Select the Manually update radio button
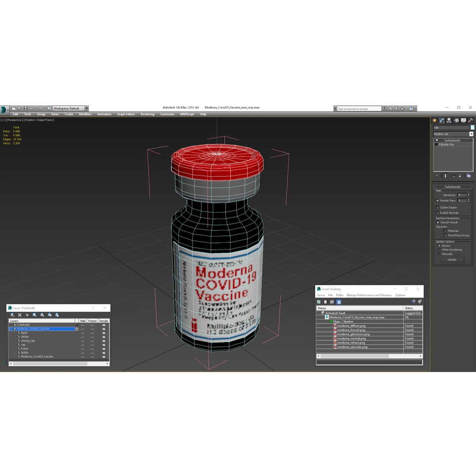The height and width of the screenshot is (476, 476). point(439,254)
